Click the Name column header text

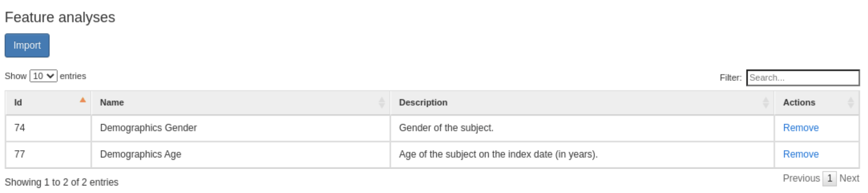click(112, 103)
